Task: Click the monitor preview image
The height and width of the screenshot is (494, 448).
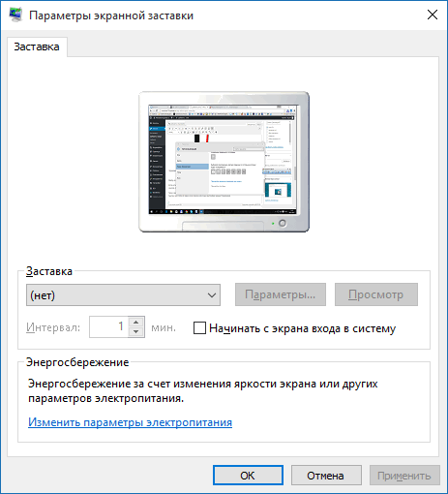Action: (x=224, y=162)
